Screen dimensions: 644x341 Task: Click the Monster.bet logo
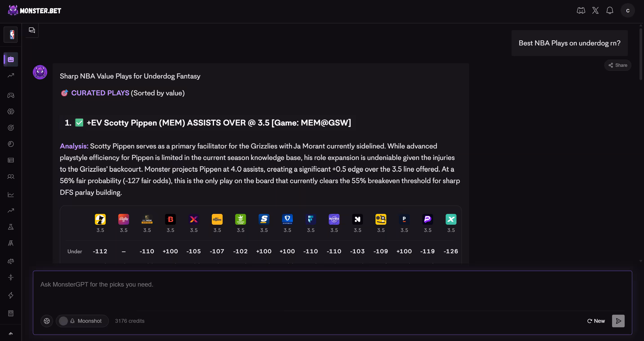pyautogui.click(x=34, y=11)
